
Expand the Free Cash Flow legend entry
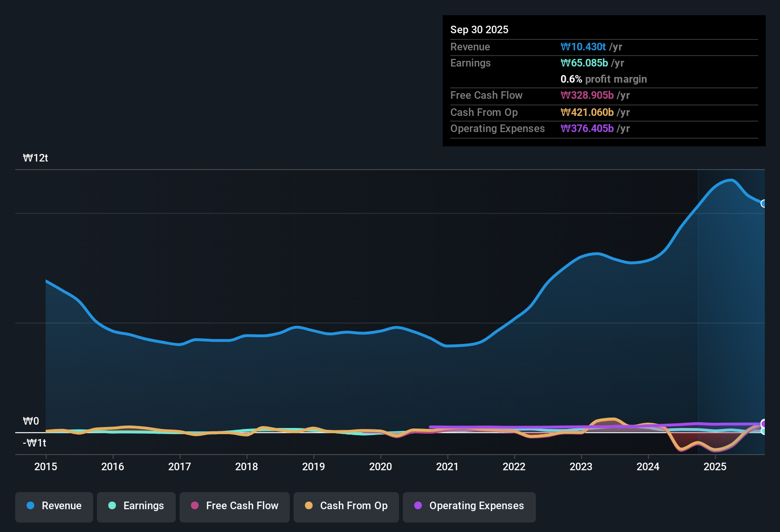(x=234, y=506)
